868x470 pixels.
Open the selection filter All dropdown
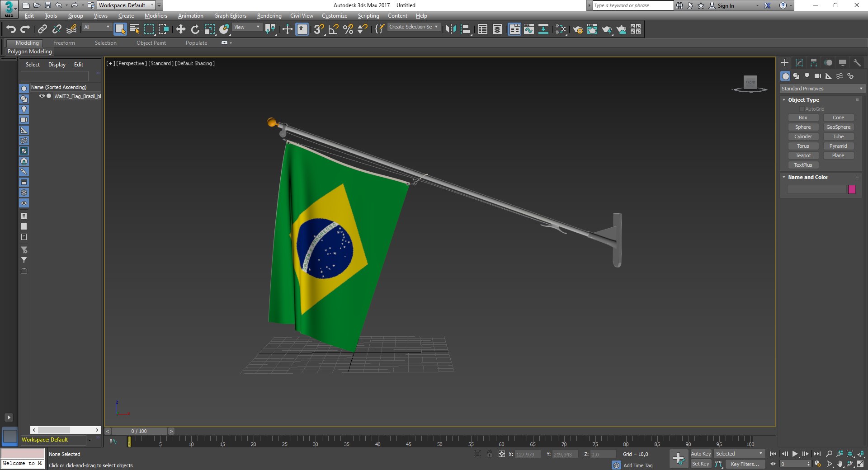pos(97,27)
